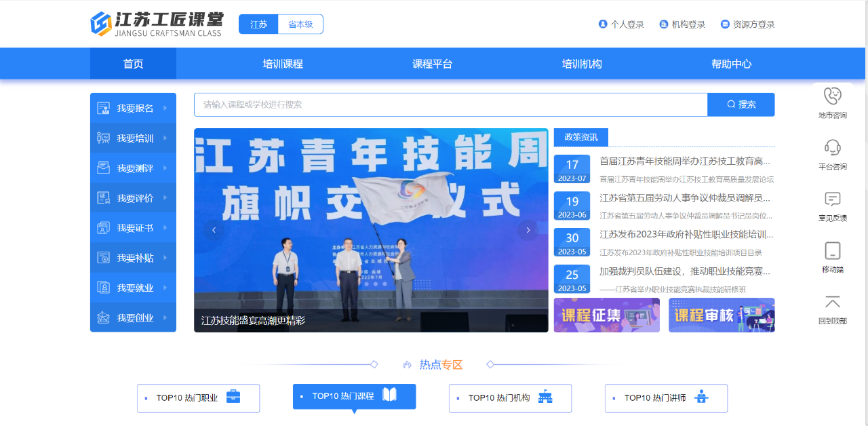Click the 个人登录 link
Viewport: 868px width, 426px height.
pyautogui.click(x=627, y=24)
